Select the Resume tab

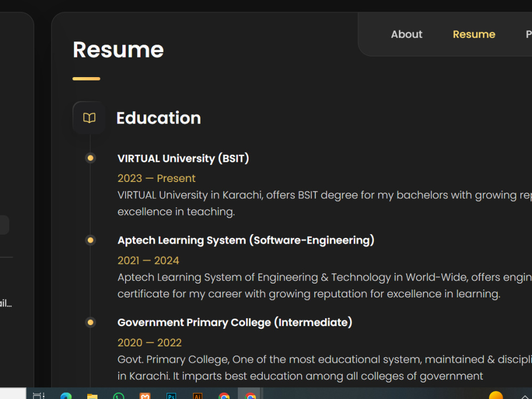[x=474, y=34]
